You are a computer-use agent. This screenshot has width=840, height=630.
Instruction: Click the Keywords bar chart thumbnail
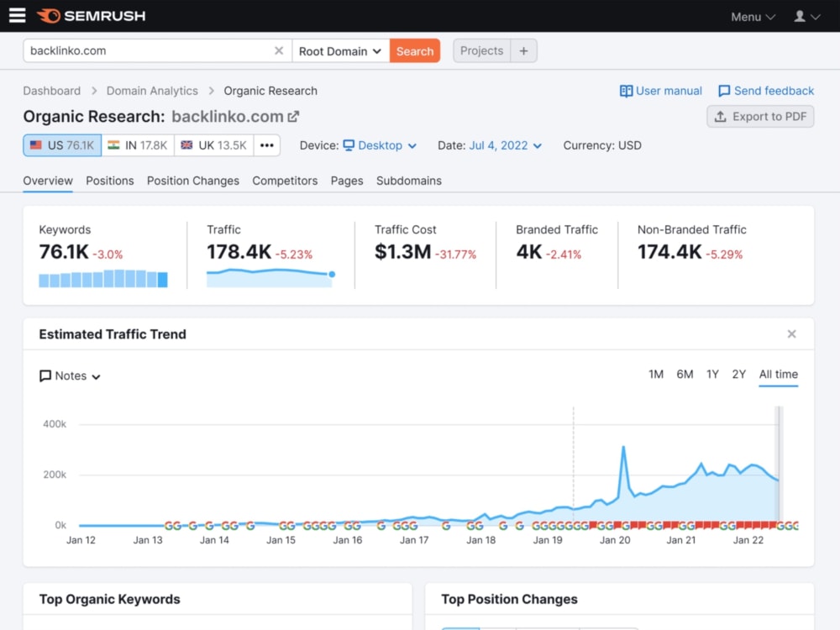(102, 279)
